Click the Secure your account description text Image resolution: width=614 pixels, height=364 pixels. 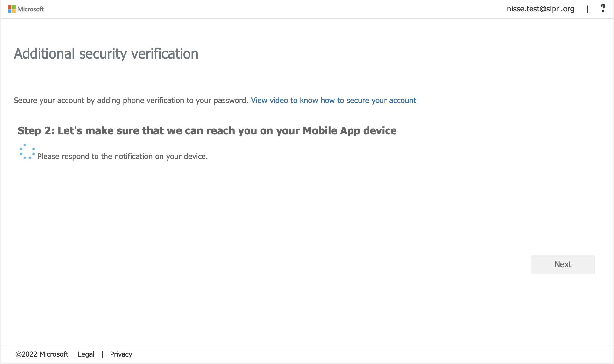point(131,101)
